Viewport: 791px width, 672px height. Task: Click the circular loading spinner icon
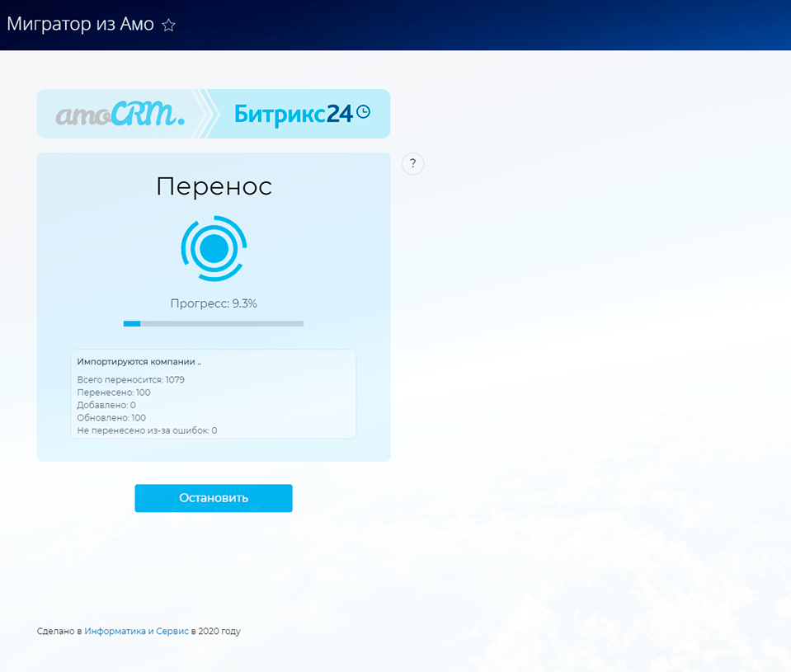pos(214,248)
